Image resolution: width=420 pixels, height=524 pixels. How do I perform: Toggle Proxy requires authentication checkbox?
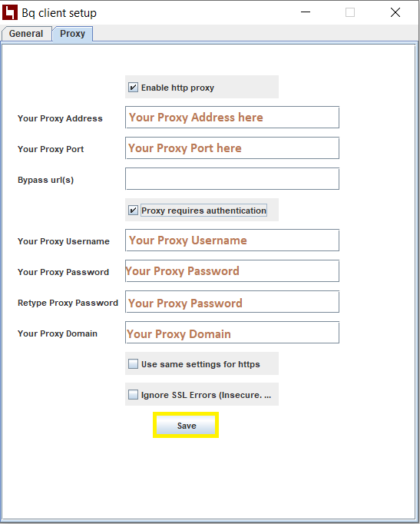tap(133, 211)
